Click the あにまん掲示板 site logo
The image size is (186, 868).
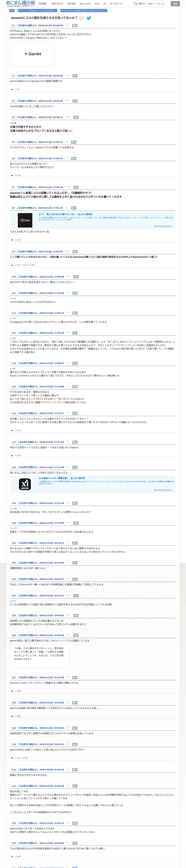point(21,4)
